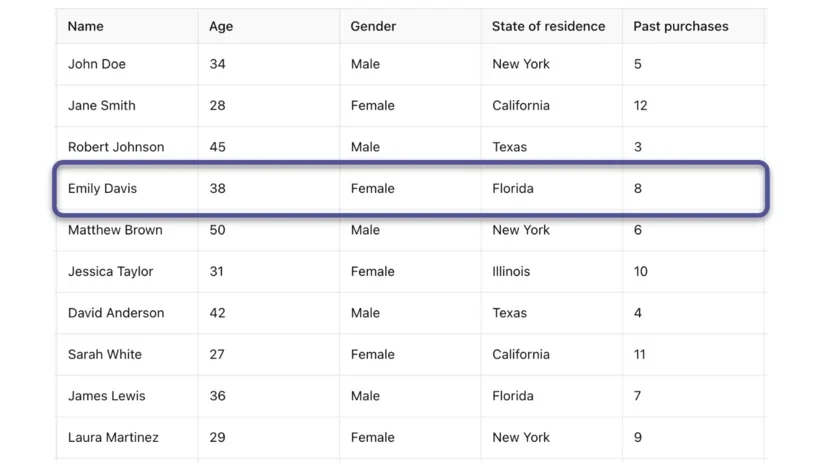
Task: Select the John Doe name cell
Action: point(97,64)
